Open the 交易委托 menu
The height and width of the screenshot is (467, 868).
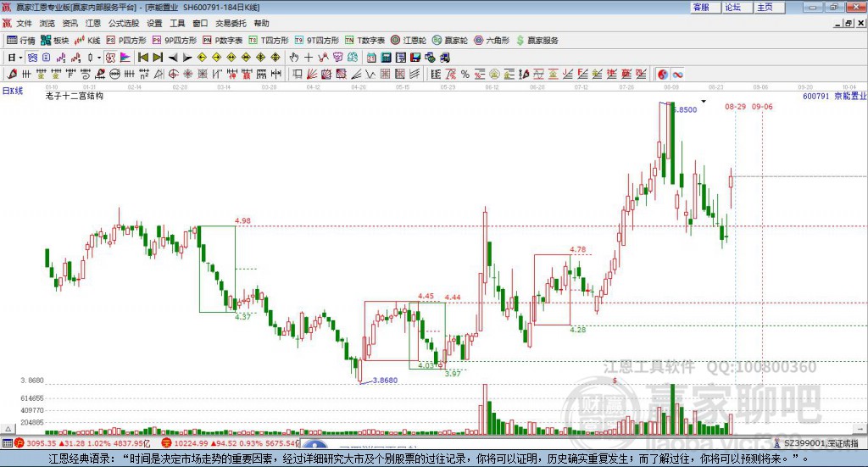231,23
